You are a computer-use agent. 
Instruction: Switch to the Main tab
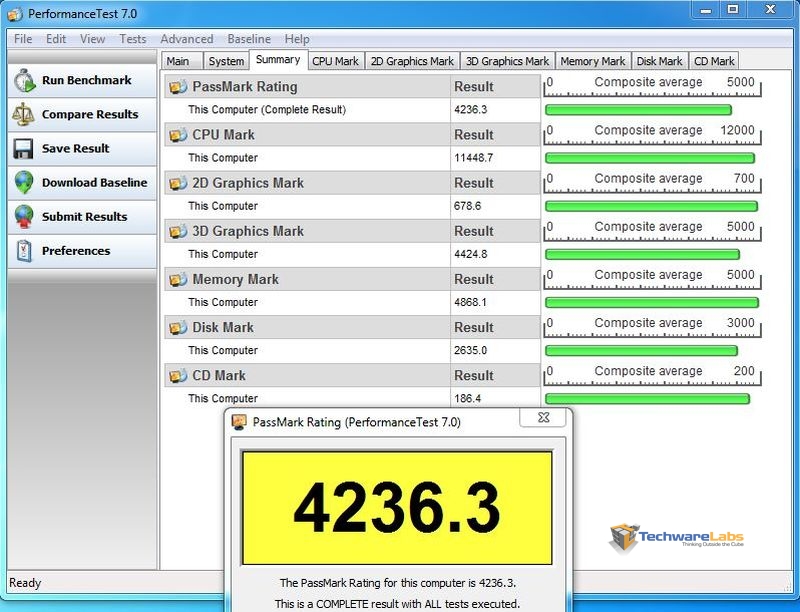point(182,61)
